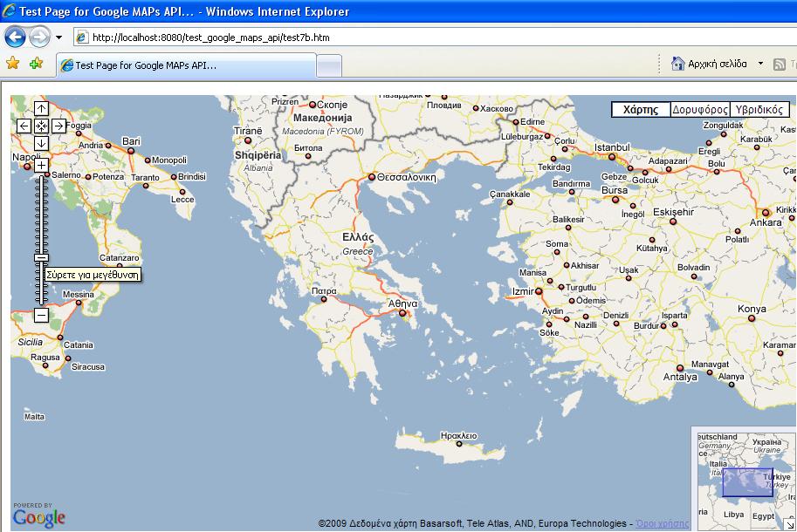Click the Catania city marker
This screenshot has height=532, width=797.
click(60, 337)
